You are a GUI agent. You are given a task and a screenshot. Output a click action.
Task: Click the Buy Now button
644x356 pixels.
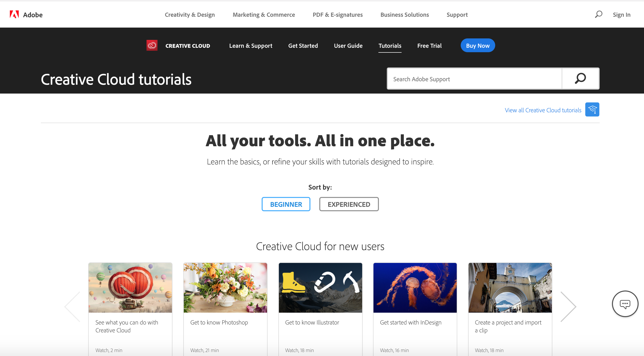tap(478, 46)
